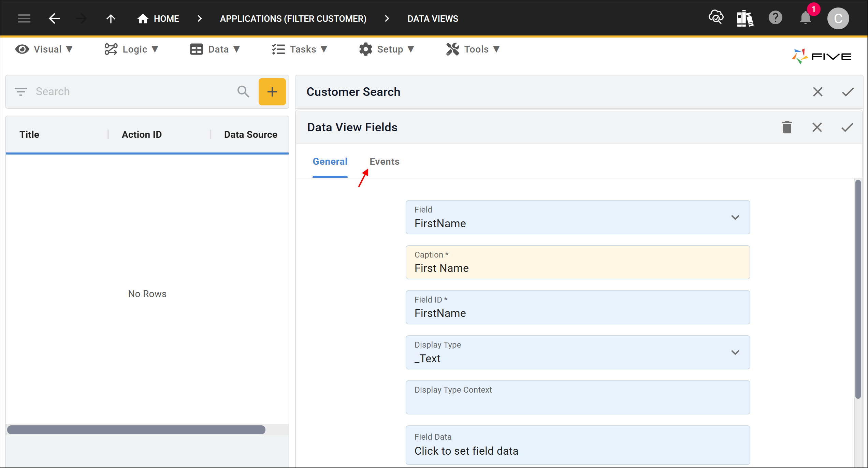Click the delete trash icon in Data View Fields
The image size is (868, 468).
pos(787,128)
